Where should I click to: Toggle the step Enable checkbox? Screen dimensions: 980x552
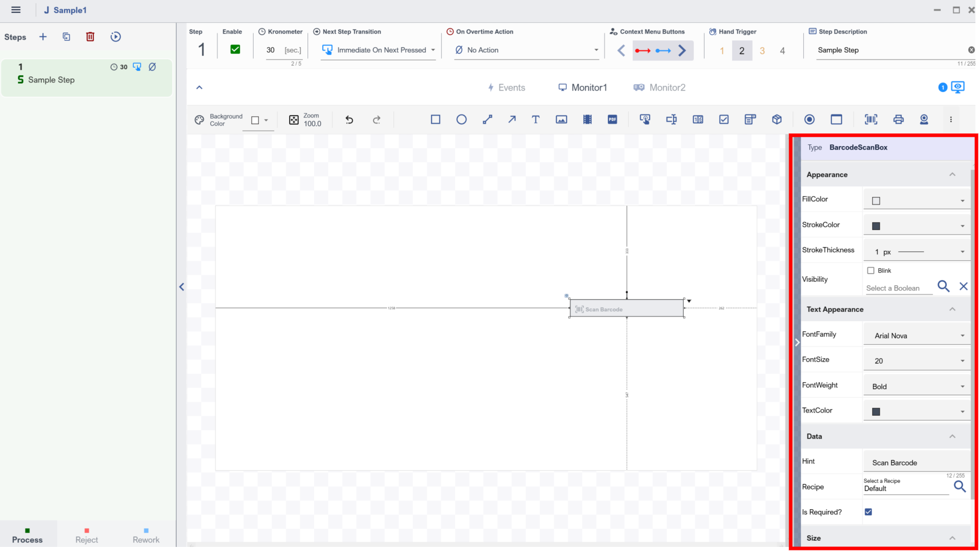coord(235,49)
